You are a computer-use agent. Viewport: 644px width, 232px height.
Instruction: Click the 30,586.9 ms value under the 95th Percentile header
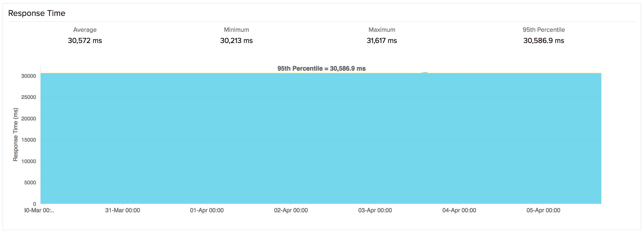[544, 41]
